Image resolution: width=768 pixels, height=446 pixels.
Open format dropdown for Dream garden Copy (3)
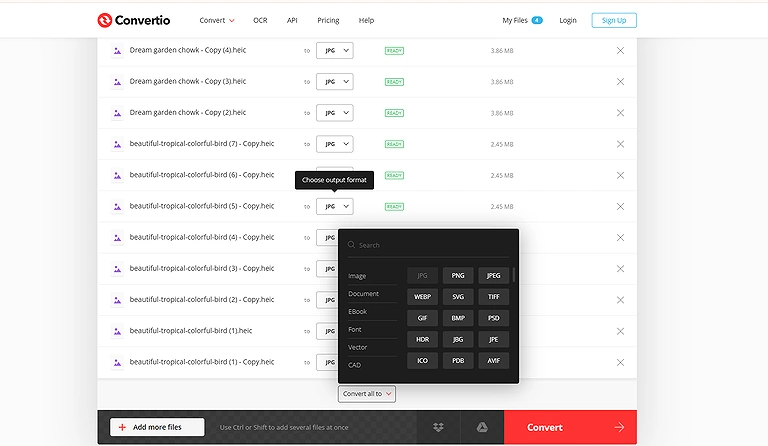point(335,82)
